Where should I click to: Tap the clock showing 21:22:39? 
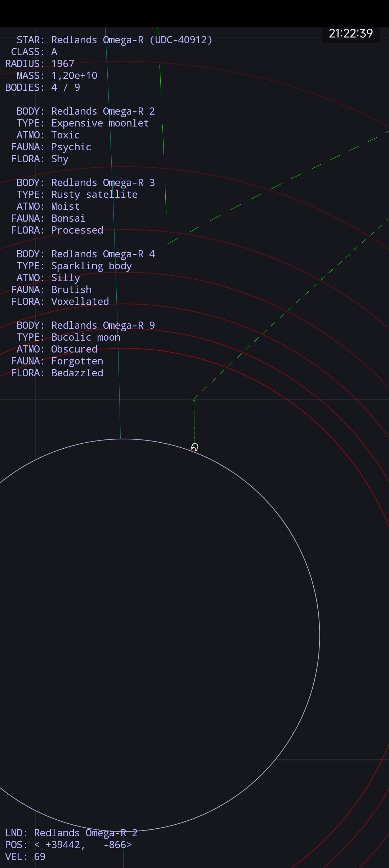click(351, 34)
